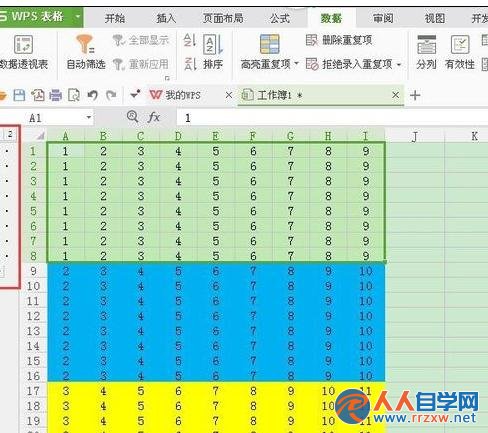488x433 pixels.
Task: Close the 我的WPS tab
Action: [x=229, y=95]
